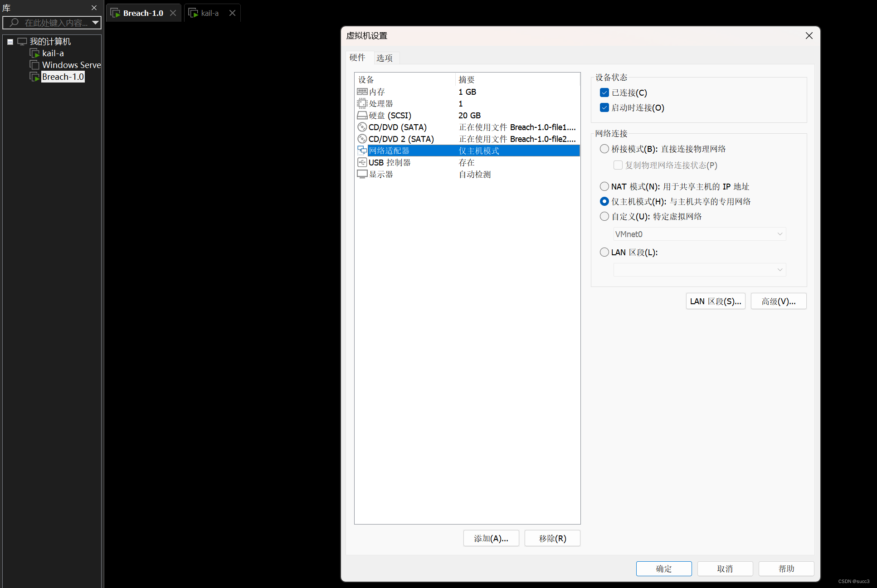The height and width of the screenshot is (588, 877).
Task: Select the display (显示器) device icon
Action: (362, 174)
